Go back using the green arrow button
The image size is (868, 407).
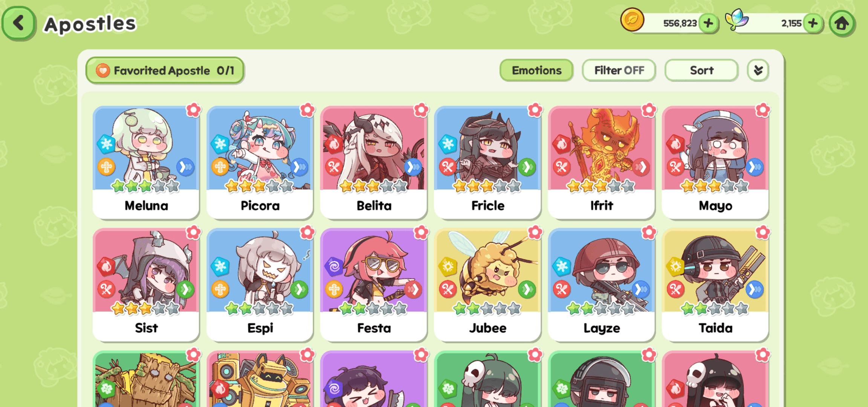click(x=19, y=23)
